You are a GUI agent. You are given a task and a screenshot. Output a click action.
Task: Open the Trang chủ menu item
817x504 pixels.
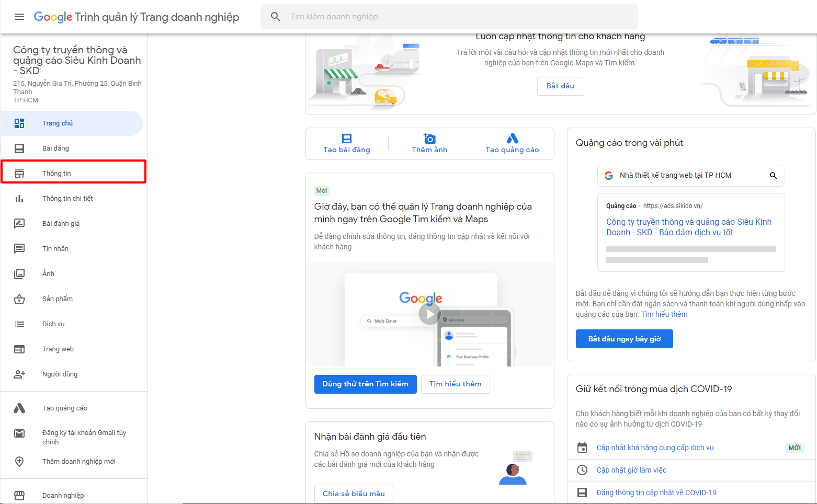72,123
